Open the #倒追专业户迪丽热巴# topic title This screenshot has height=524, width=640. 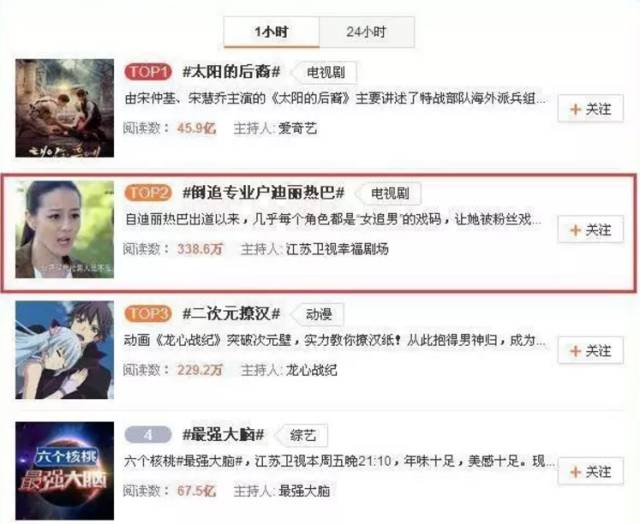(x=263, y=193)
